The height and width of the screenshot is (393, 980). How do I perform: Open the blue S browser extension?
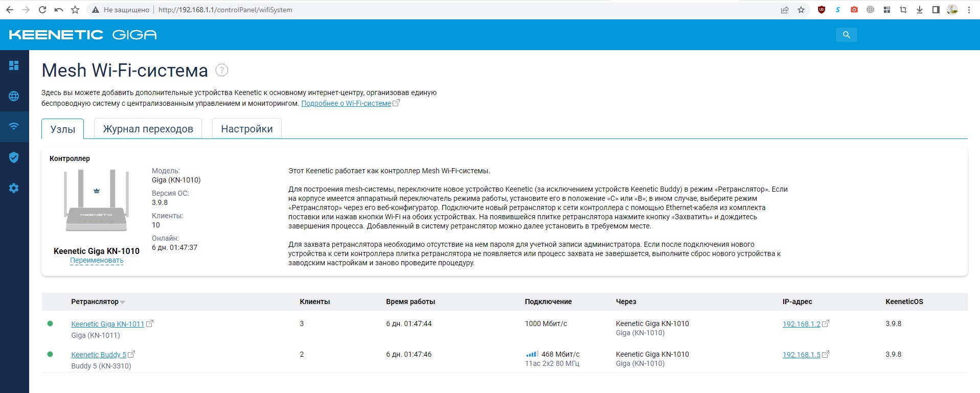[x=838, y=10]
